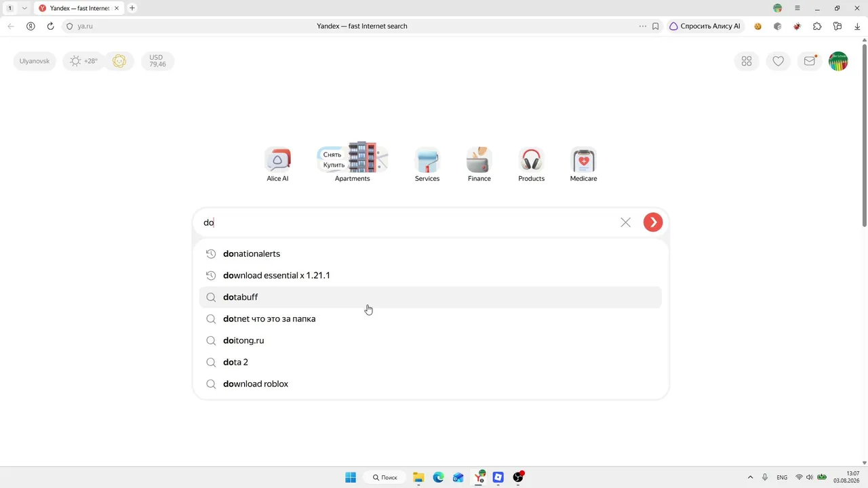Open the browser hamburger menu
This screenshot has width=868, height=488.
click(x=797, y=8)
